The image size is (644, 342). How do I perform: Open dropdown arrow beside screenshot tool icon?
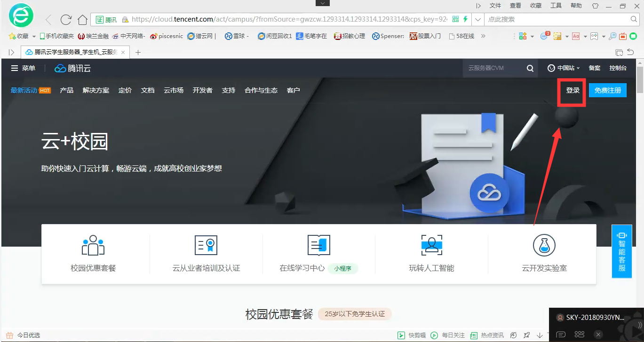pyautogui.click(x=567, y=36)
